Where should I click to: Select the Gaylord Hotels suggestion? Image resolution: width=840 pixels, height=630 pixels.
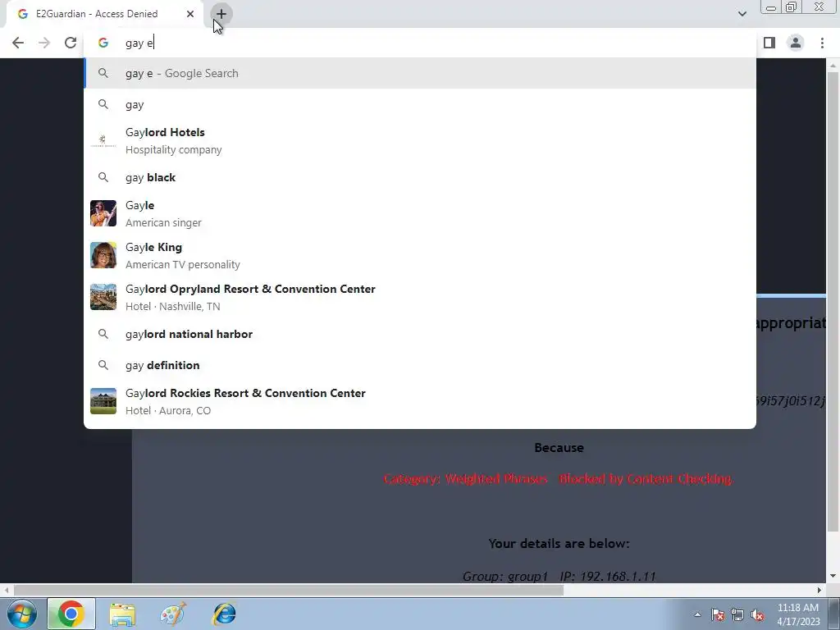click(x=420, y=141)
